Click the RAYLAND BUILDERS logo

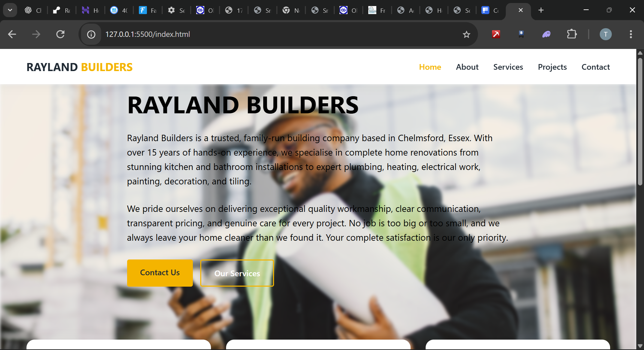pyautogui.click(x=79, y=67)
